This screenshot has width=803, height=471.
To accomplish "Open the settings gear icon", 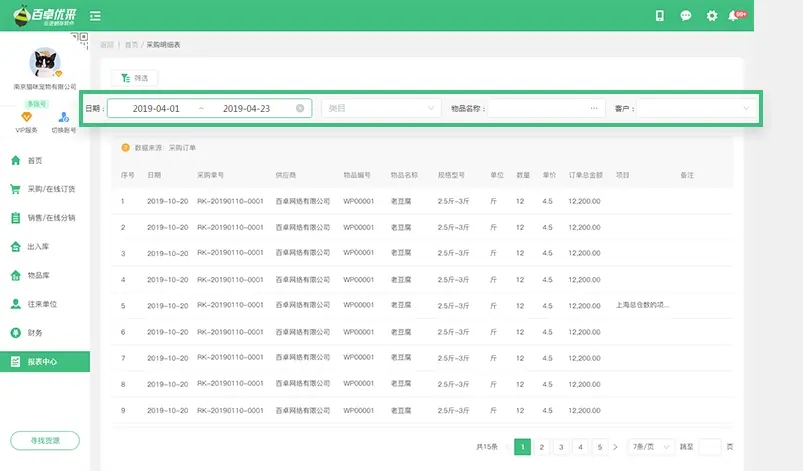I will 712,16.
